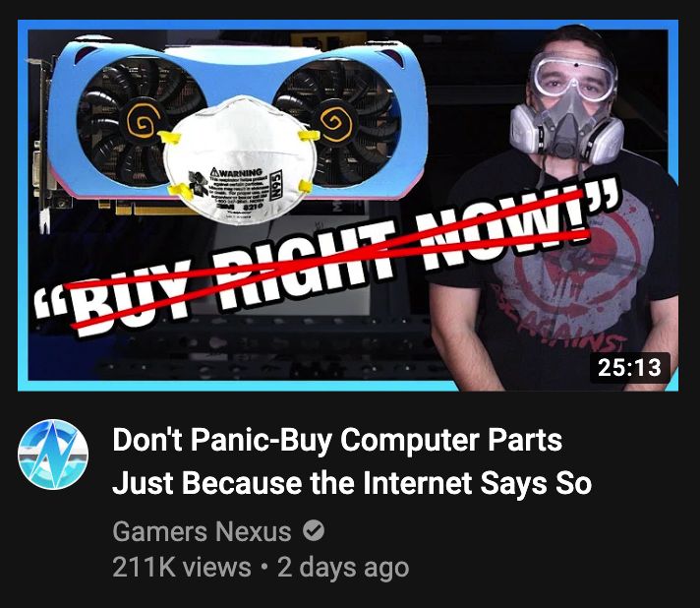Click the WARNING label on the mask
The height and width of the screenshot is (608, 700).
pos(235,172)
